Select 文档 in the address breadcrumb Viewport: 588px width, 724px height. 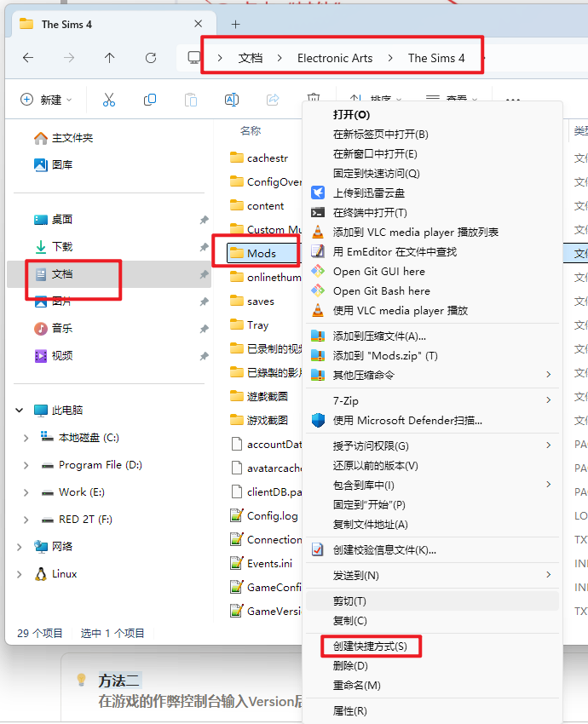pos(251,58)
